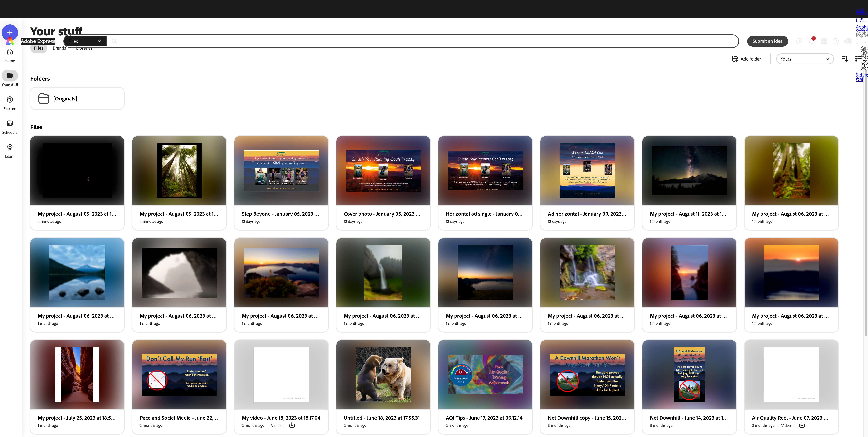This screenshot has height=437, width=868.
Task: Expand the Files search scope dropdown
Action: pos(85,41)
